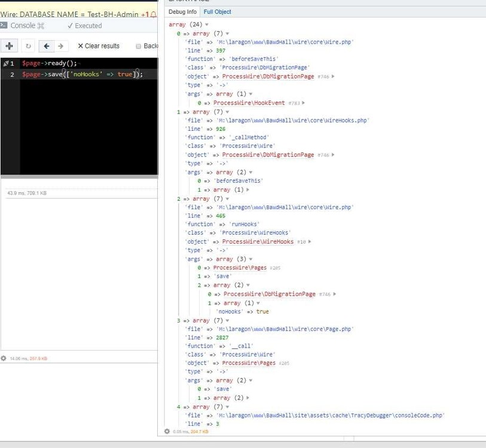Expand the ProcessWire\WireHooks #10 object
486x448 pixels.
coord(310,242)
